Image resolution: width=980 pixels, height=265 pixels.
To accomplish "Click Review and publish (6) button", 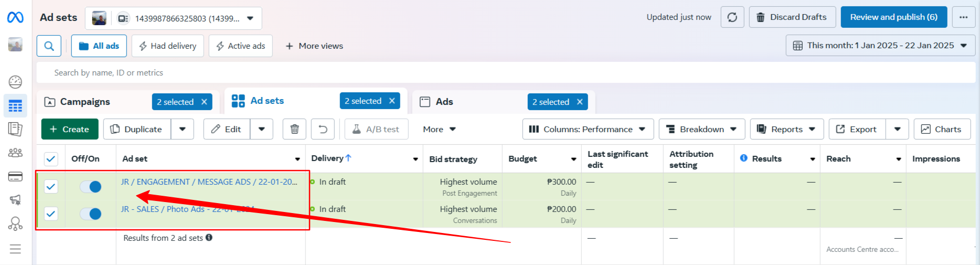I will point(893,17).
